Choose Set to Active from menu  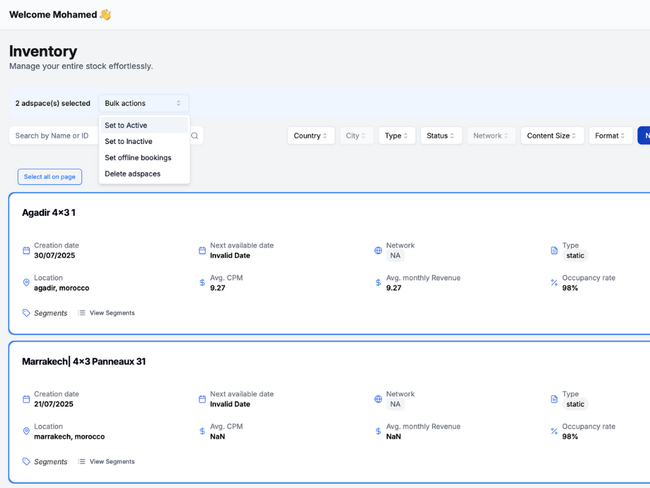pos(126,125)
